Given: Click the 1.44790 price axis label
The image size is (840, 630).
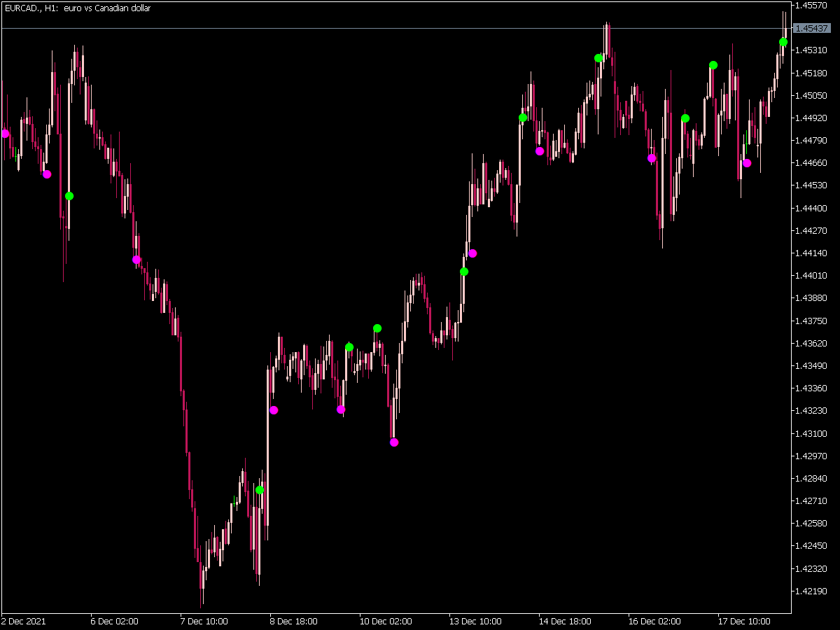Looking at the screenshot, I should (813, 140).
